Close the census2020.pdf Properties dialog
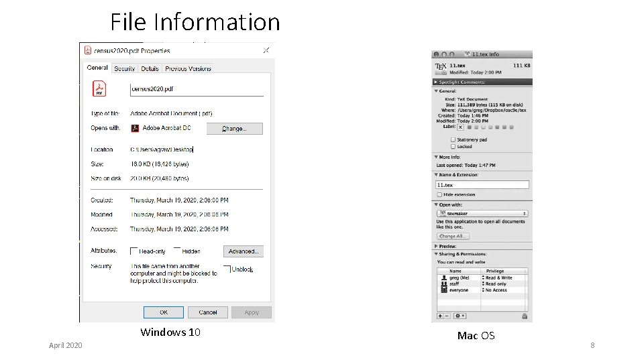 click(266, 50)
